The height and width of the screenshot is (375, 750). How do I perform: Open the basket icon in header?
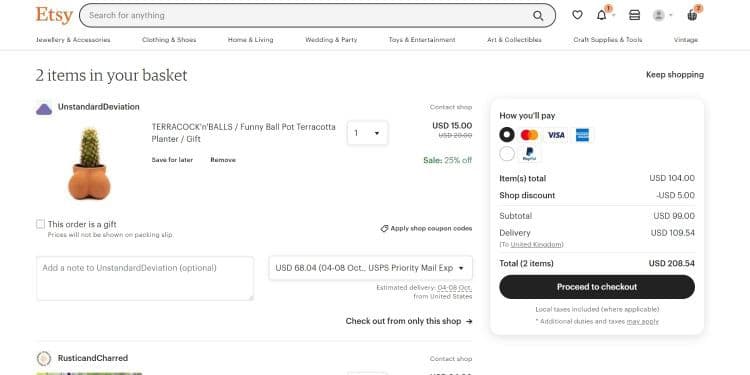[x=692, y=15]
